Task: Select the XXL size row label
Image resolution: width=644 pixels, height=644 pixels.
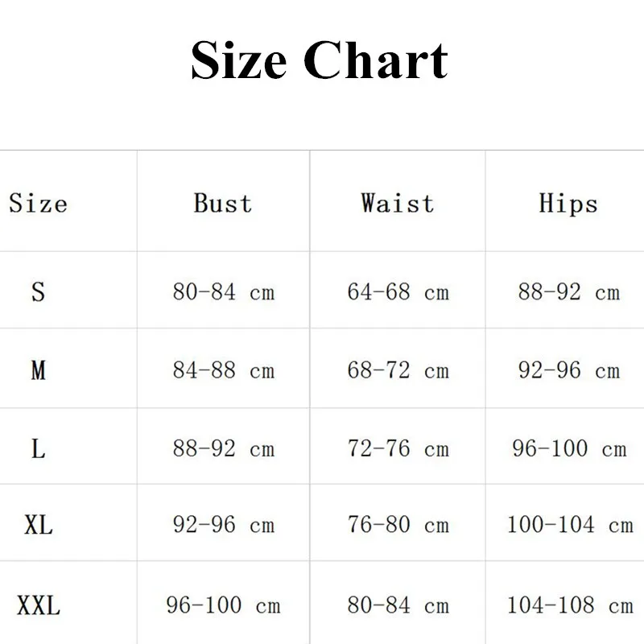Action: [x=38, y=605]
